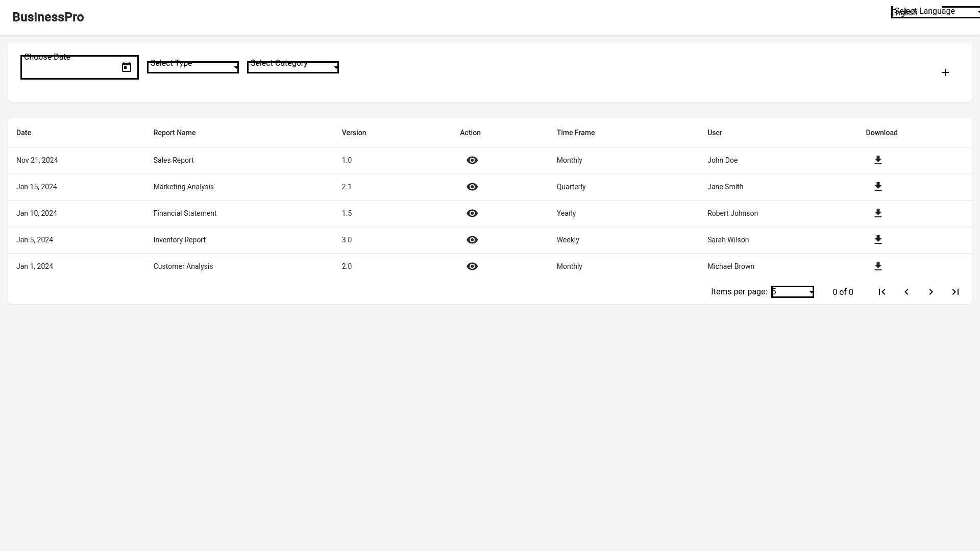Open the Select Type dropdown
Screen dimensions: 980x551
[192, 67]
